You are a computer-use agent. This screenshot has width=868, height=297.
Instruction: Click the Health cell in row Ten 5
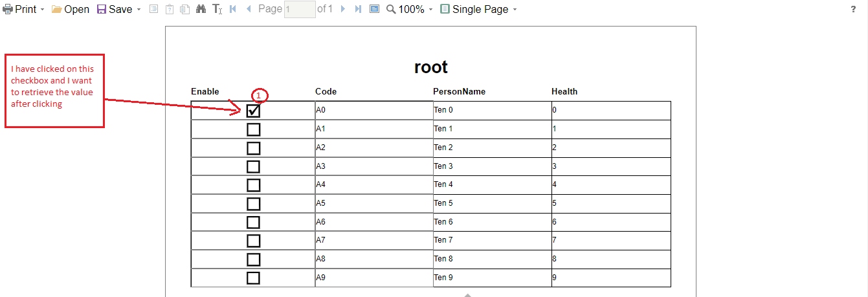tap(611, 204)
